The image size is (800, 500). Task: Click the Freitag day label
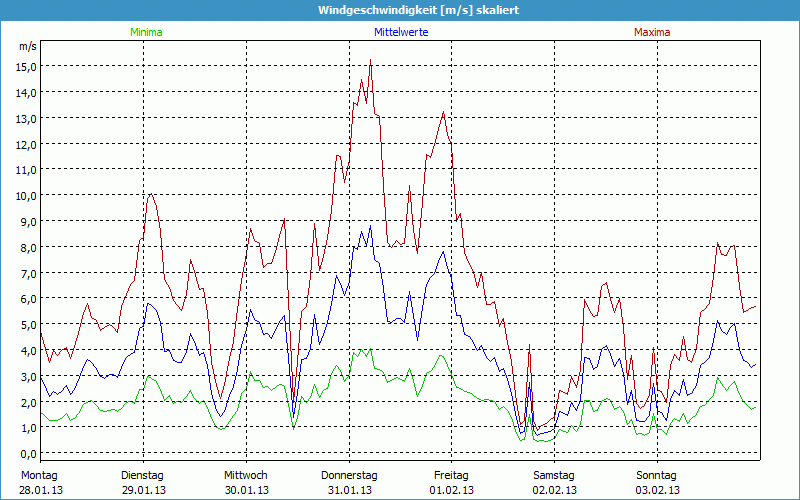(x=451, y=476)
